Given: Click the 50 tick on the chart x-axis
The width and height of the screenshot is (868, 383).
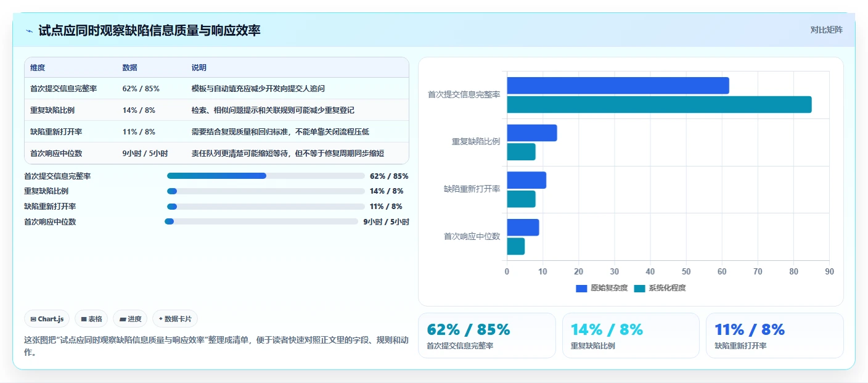Looking at the screenshot, I should click(x=686, y=271).
